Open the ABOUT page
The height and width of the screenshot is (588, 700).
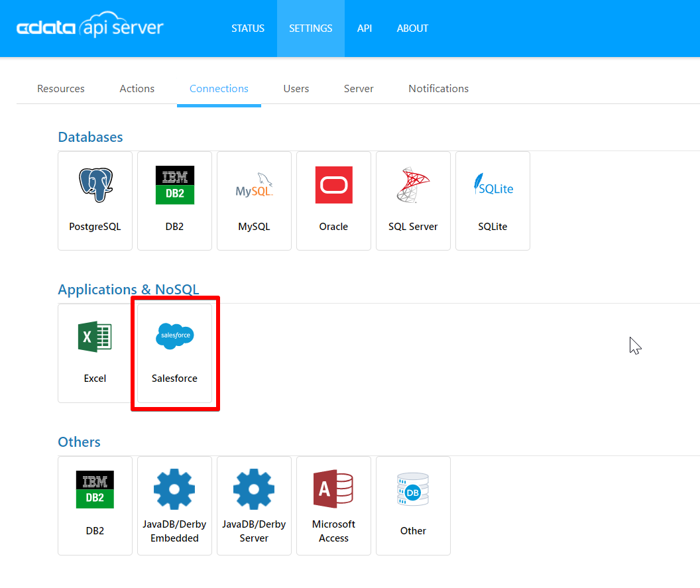[412, 29]
